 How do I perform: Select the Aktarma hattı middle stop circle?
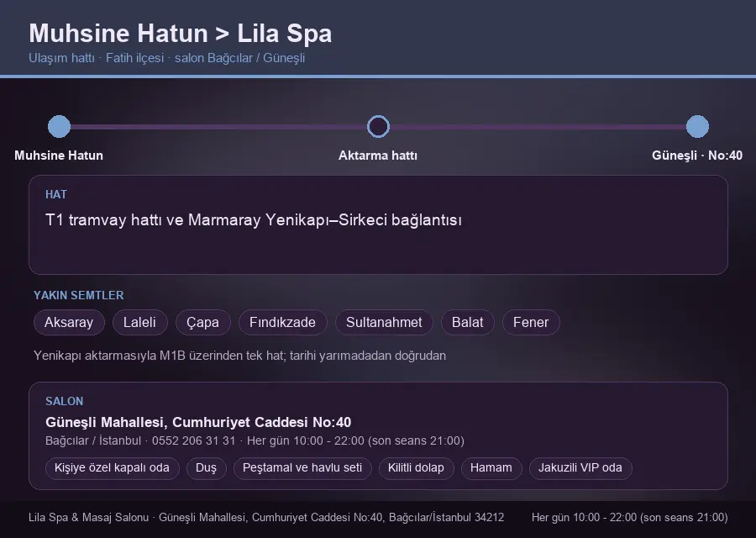point(378,126)
